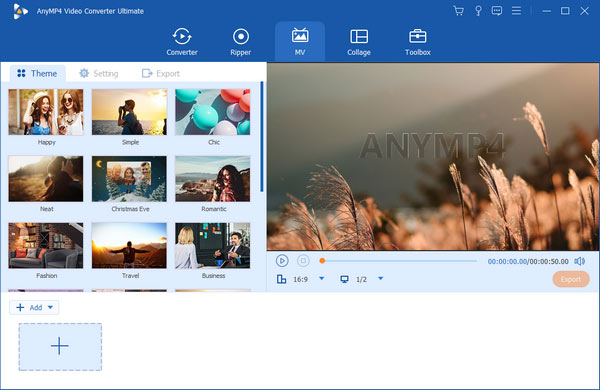Screen dimensions: 600x390
Task: Click the AnyMP4 app logo
Action: (20, 11)
